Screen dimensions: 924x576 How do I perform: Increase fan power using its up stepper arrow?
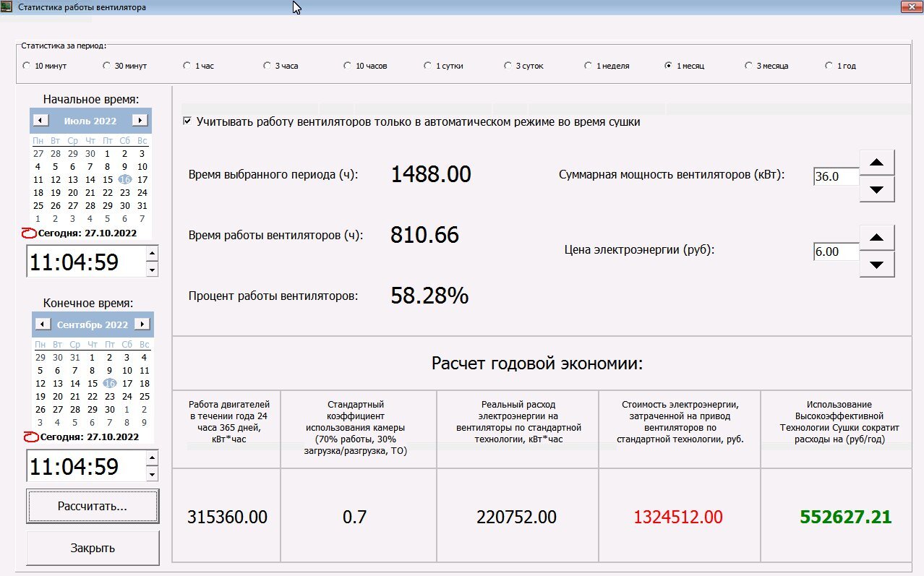[876, 163]
